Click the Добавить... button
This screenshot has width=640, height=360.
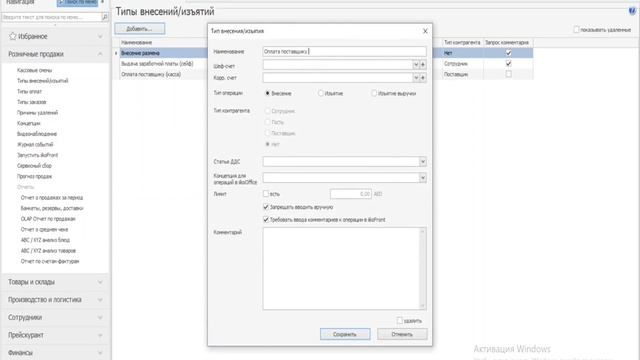click(140, 29)
